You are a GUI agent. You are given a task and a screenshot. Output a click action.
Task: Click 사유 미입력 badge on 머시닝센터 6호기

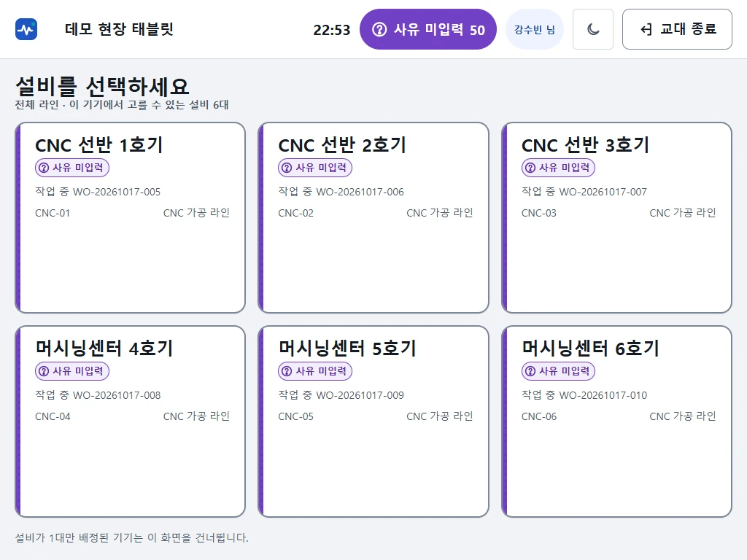pos(558,371)
